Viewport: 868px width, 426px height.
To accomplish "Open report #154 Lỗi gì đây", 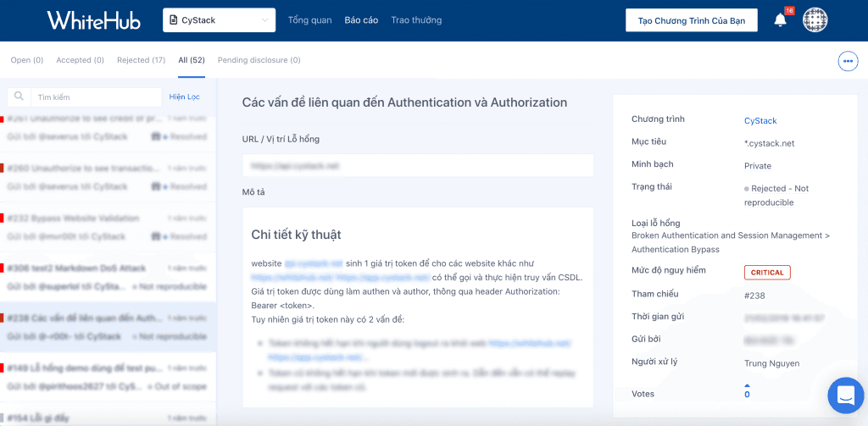I will (x=108, y=414).
